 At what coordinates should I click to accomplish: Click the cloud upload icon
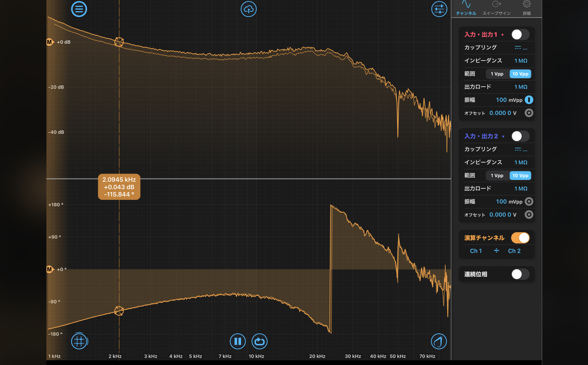[249, 9]
